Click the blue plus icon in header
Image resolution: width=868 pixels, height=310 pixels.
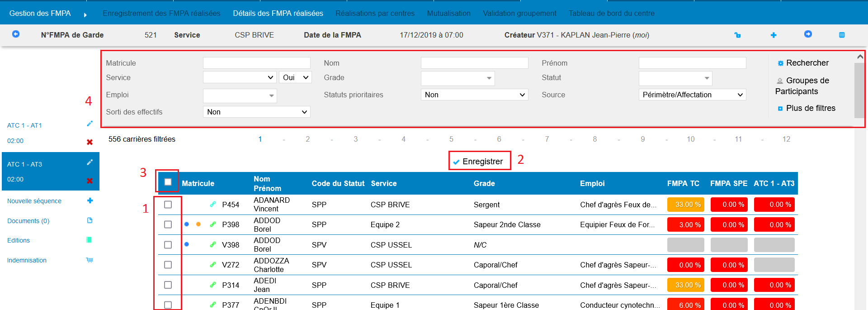click(774, 35)
